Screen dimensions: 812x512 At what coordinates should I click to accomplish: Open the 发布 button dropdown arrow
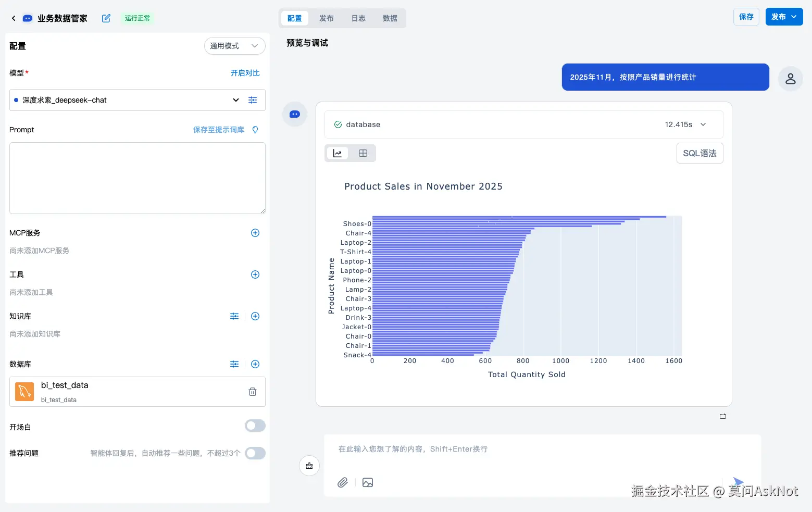click(x=794, y=17)
